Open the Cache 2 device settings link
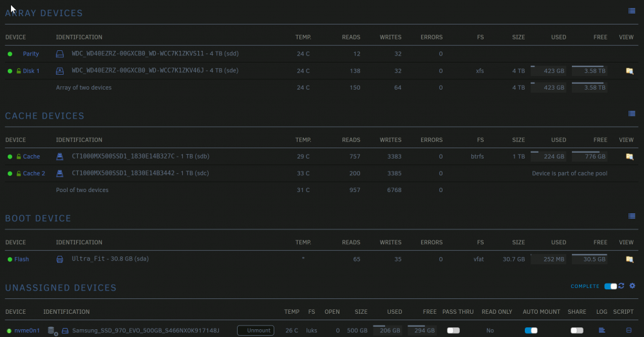This screenshot has height=337, width=644. (x=34, y=173)
